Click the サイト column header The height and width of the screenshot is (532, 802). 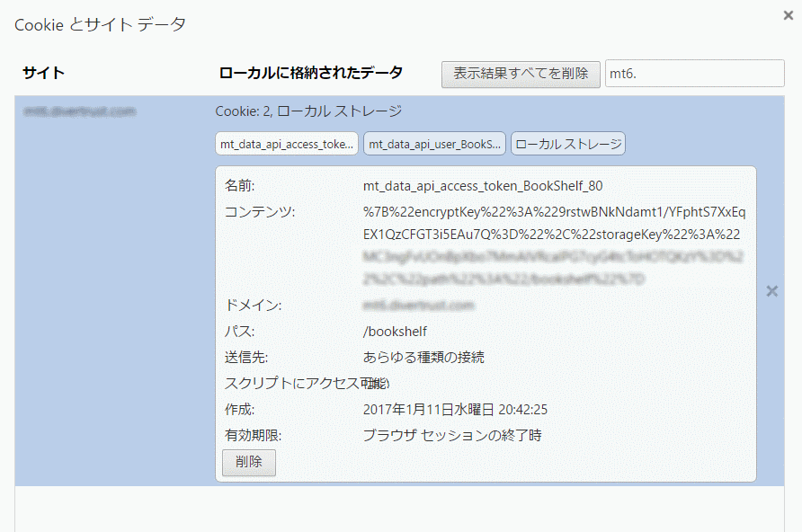tap(43, 73)
